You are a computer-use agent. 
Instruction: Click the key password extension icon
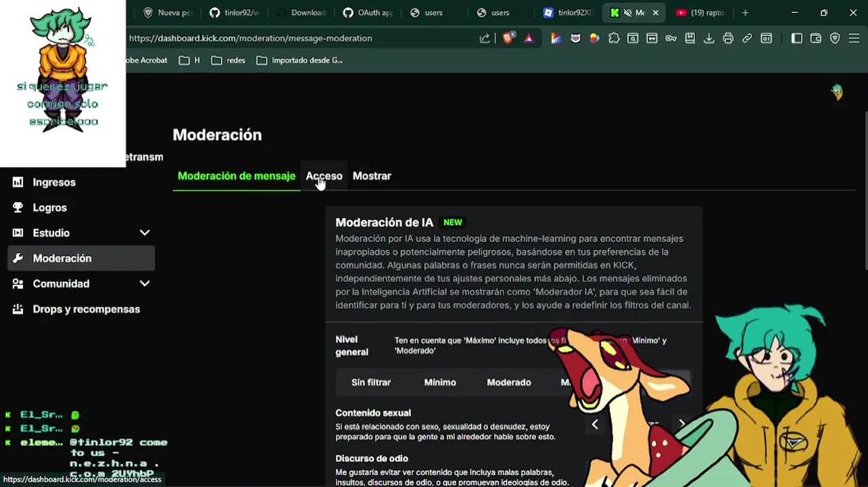(671, 39)
